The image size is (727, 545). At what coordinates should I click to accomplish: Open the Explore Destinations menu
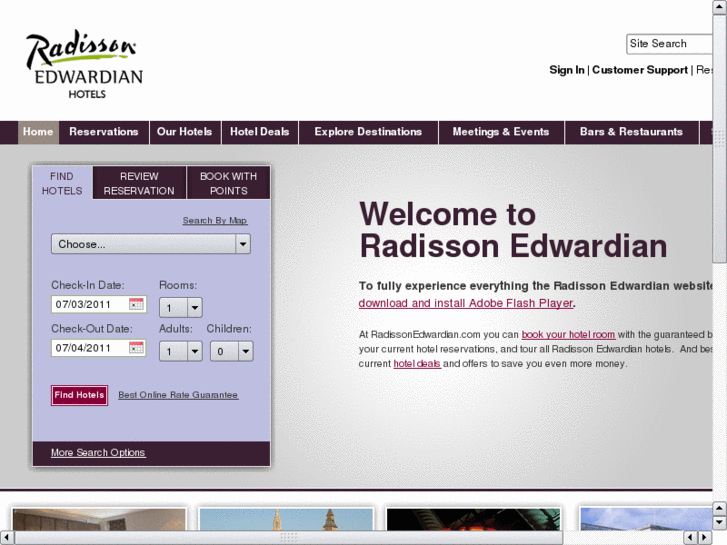[x=368, y=132]
